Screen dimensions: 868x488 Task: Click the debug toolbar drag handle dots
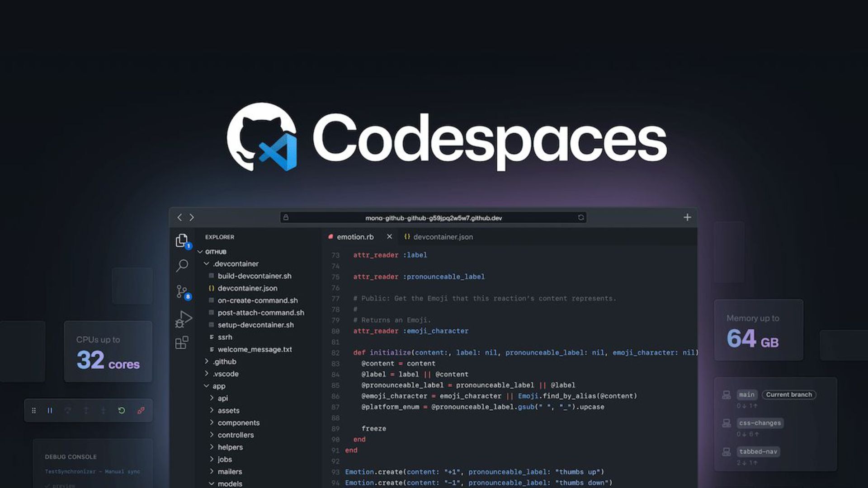click(x=33, y=410)
